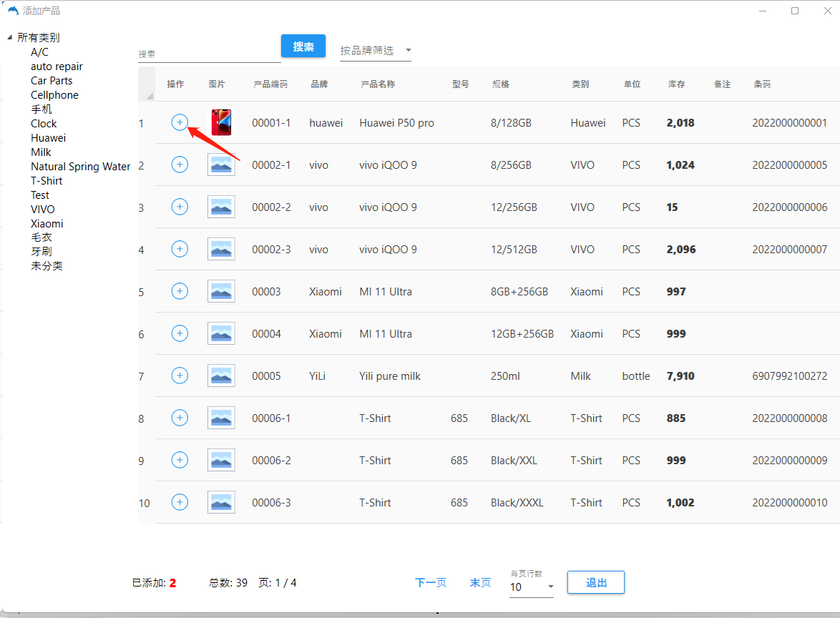Open placeholder image for product 00002-2
This screenshot has width=840, height=618.
(x=221, y=207)
